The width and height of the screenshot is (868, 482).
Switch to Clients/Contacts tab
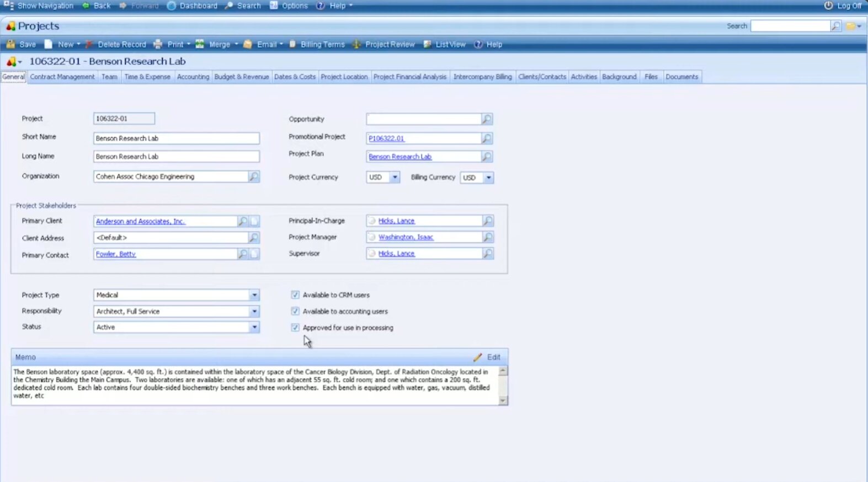[x=542, y=77]
